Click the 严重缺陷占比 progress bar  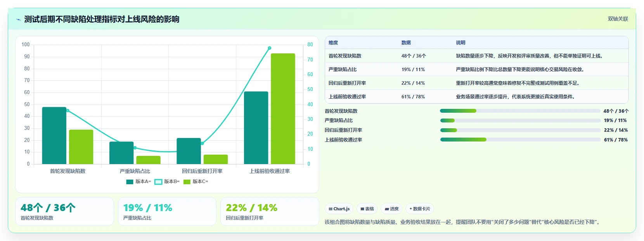pos(520,120)
